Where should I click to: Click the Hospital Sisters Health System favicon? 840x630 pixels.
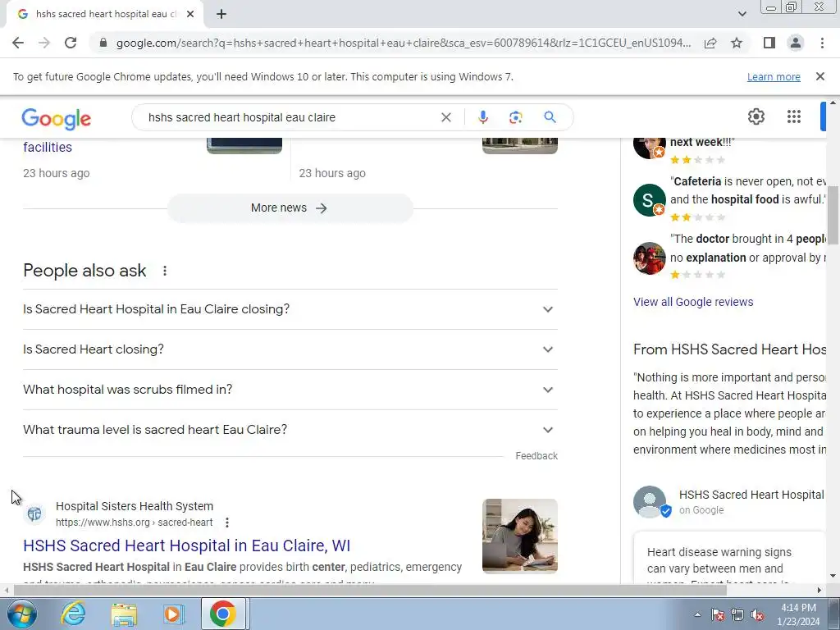[x=34, y=514]
